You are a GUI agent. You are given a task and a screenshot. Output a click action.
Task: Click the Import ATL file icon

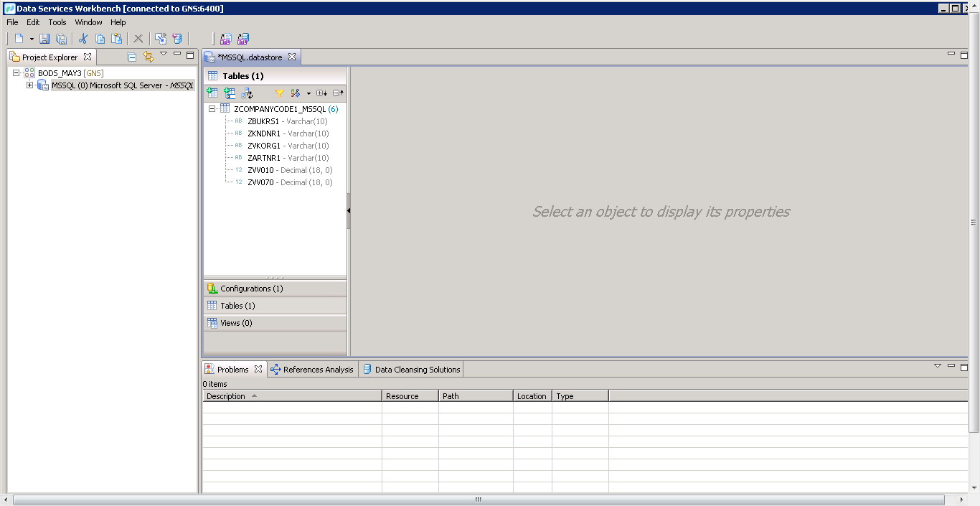point(225,38)
